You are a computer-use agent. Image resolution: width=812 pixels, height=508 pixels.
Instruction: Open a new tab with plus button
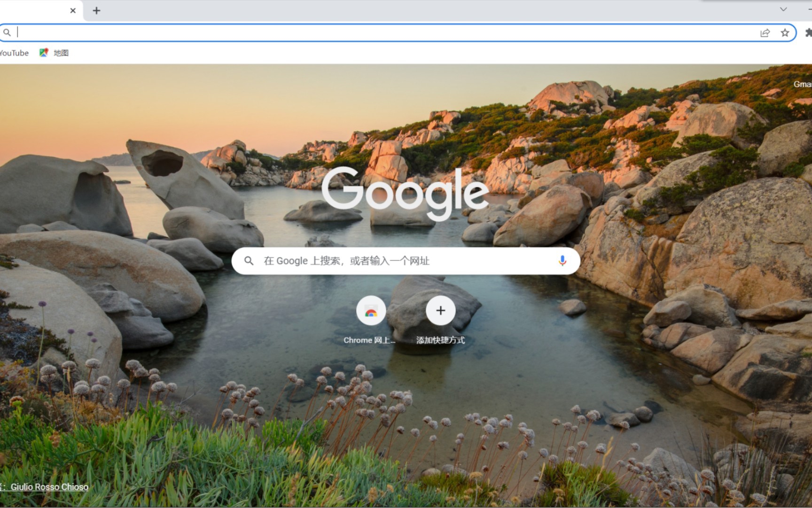pos(96,10)
